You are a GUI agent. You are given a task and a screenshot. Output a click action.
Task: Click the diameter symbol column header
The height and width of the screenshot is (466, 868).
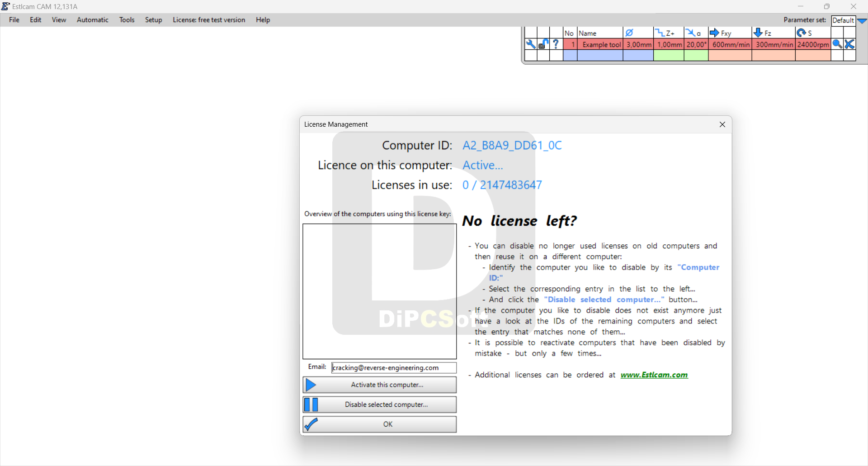[638, 33]
